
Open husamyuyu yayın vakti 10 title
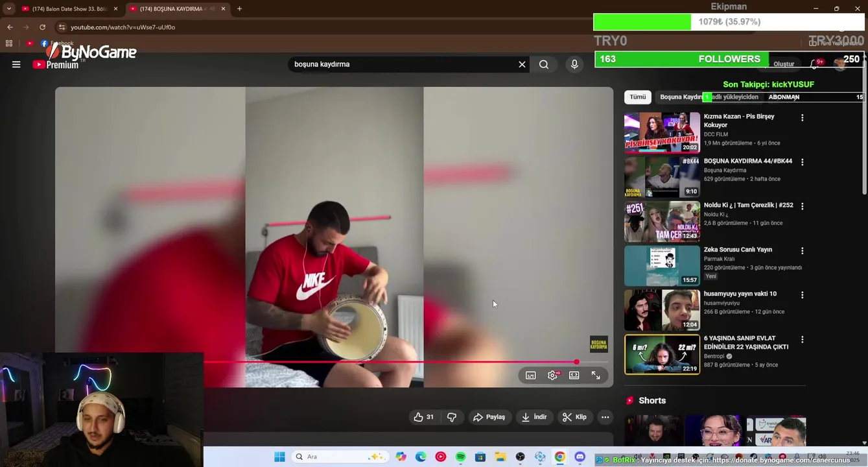click(740, 294)
